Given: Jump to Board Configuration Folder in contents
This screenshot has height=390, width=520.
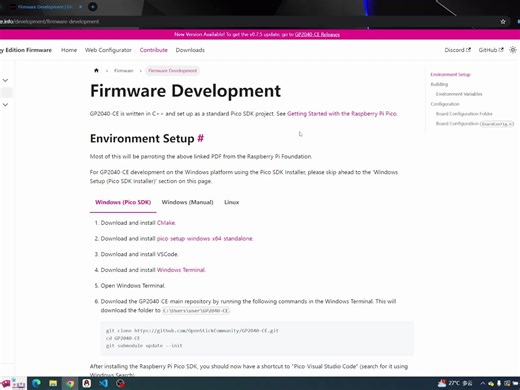Looking at the screenshot, I should pyautogui.click(x=464, y=114).
